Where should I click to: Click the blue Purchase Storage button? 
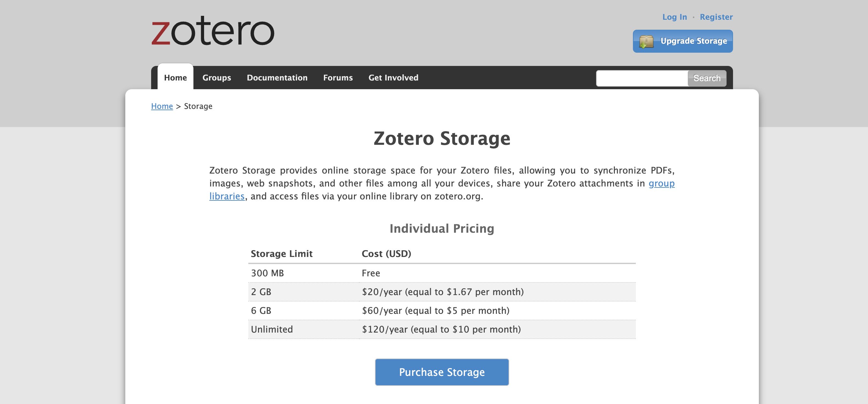click(x=442, y=372)
